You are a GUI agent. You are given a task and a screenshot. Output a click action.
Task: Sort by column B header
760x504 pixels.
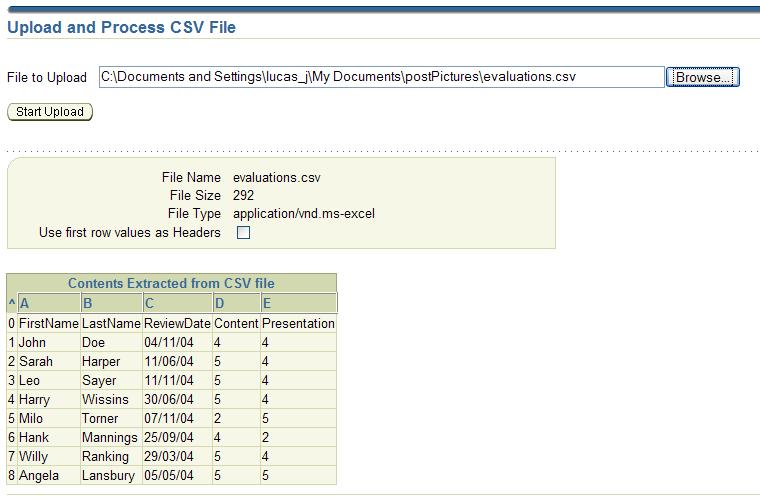coord(88,303)
